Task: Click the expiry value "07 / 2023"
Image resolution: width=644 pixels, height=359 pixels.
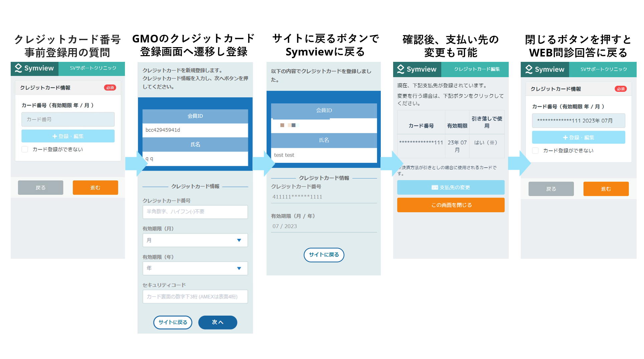Action: tap(285, 226)
